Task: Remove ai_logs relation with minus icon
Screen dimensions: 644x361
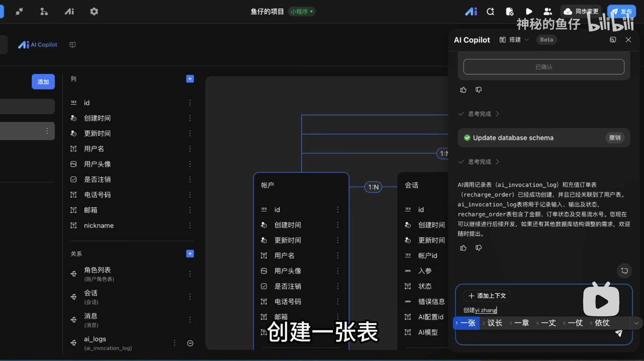Action: tap(190, 343)
